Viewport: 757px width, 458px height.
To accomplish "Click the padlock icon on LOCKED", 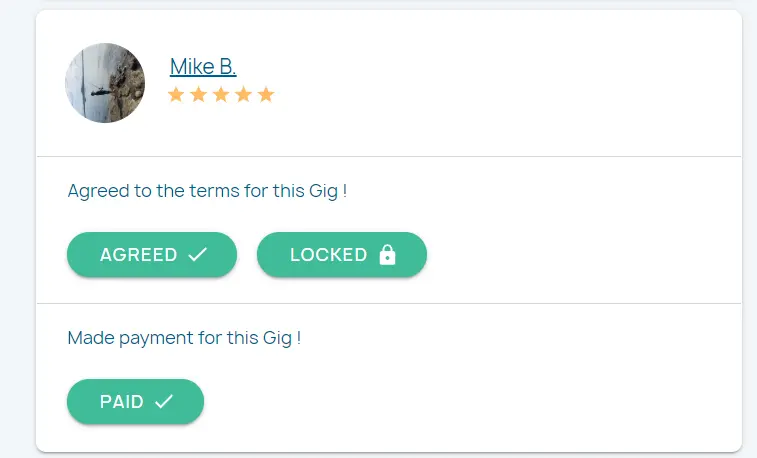I will [388, 255].
